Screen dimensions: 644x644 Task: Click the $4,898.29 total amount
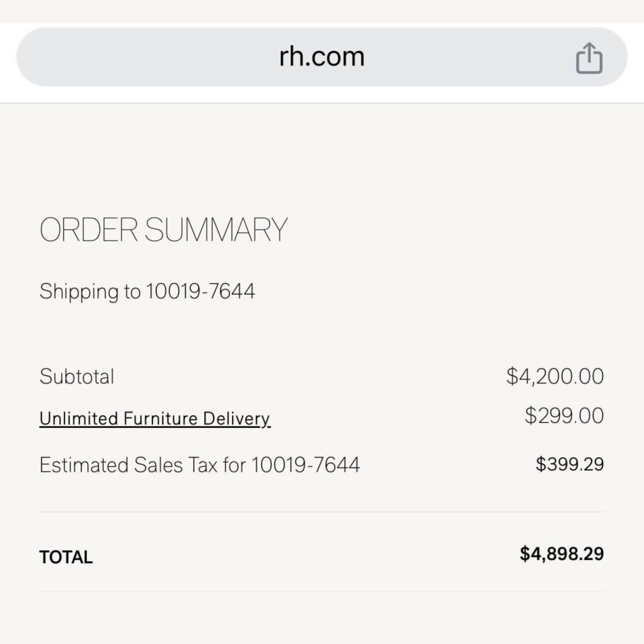(x=562, y=554)
